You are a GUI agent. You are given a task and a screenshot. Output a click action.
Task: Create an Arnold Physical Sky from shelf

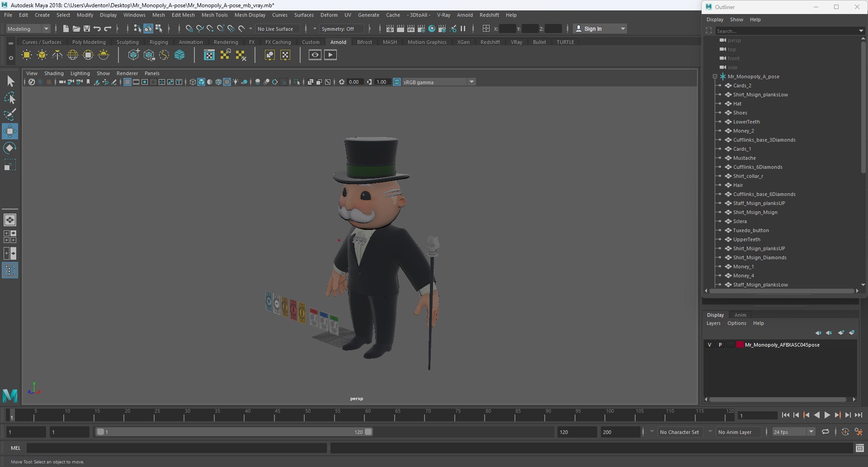tap(104, 55)
